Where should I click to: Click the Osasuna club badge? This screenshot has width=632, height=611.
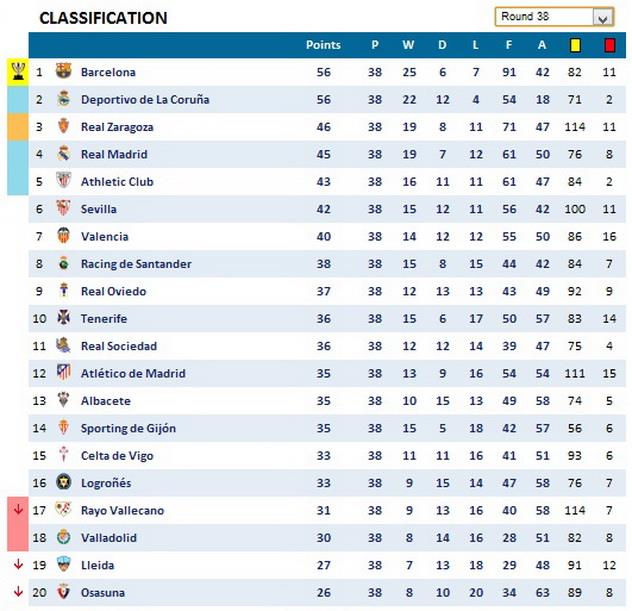(63, 592)
